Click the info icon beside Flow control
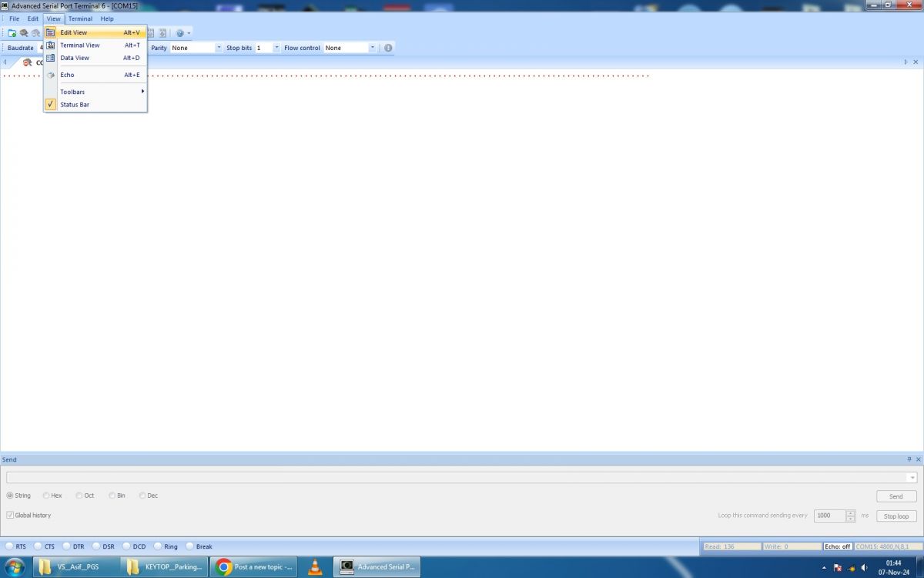This screenshot has height=578, width=924. pyautogui.click(x=388, y=48)
